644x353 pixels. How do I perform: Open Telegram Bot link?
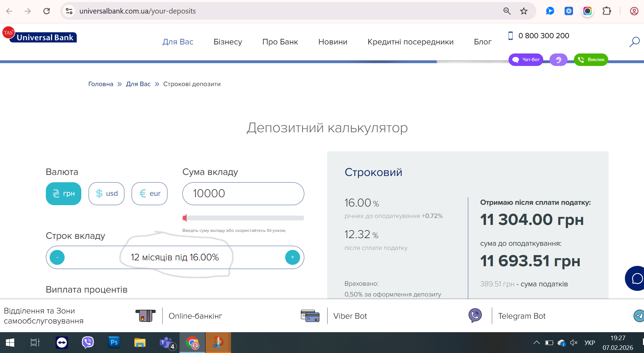522,316
